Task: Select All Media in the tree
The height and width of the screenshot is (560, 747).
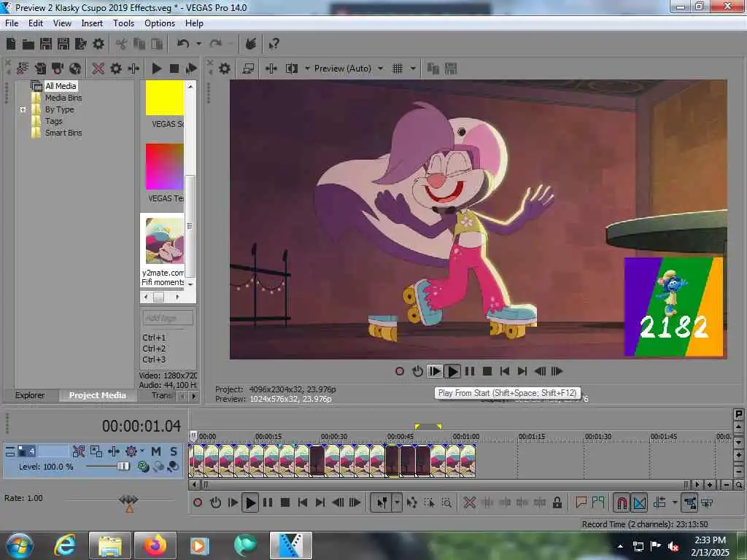Action: click(x=61, y=86)
